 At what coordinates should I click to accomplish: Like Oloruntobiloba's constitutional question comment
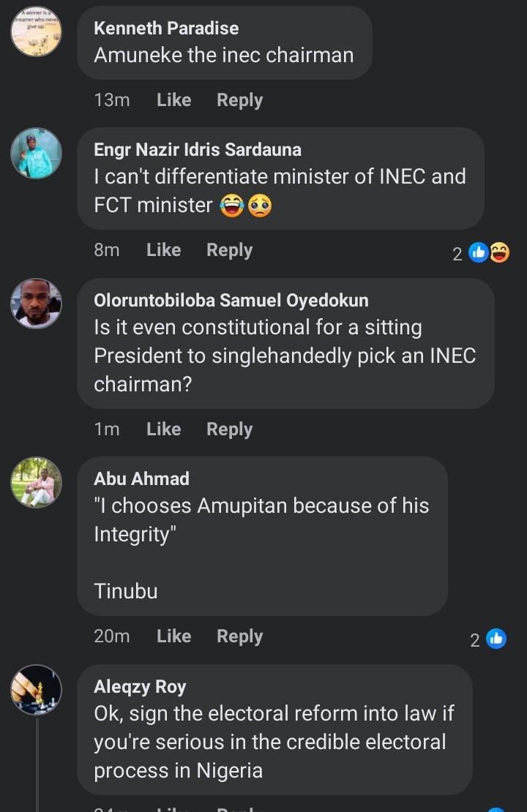[x=163, y=429]
